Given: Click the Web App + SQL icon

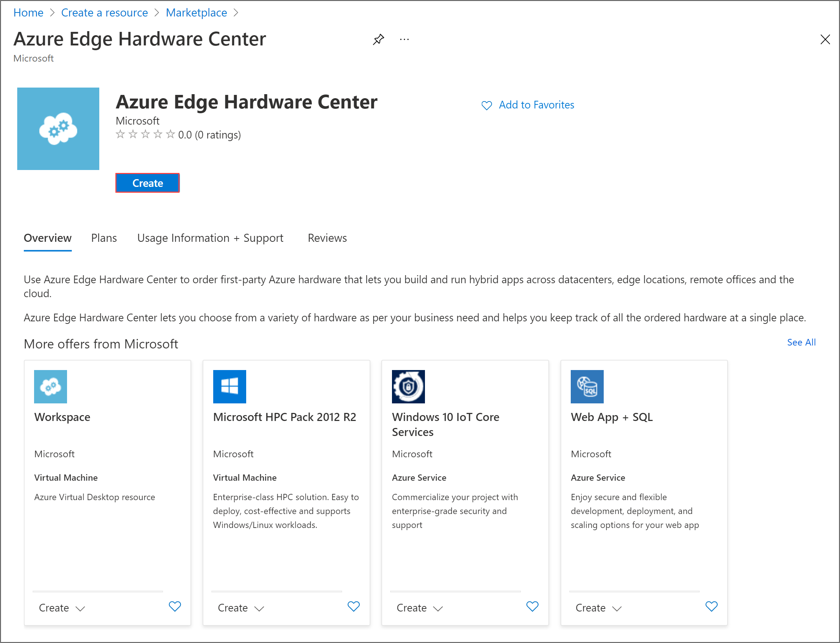Looking at the screenshot, I should tap(588, 386).
